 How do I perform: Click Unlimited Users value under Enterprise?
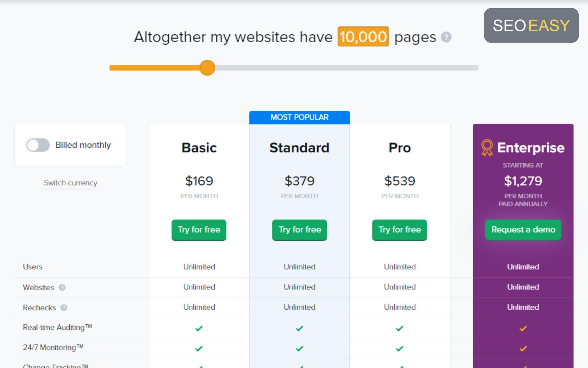(523, 267)
